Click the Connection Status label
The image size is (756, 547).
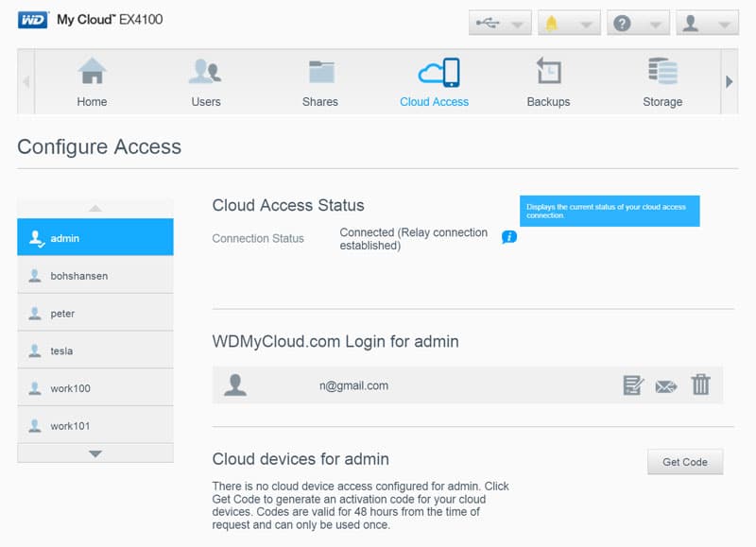(x=258, y=238)
